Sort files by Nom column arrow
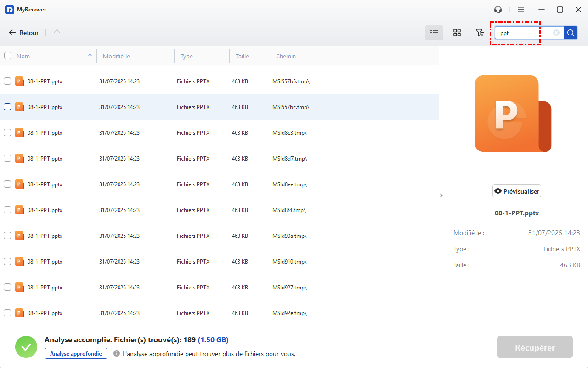This screenshot has width=588, height=368. point(90,56)
